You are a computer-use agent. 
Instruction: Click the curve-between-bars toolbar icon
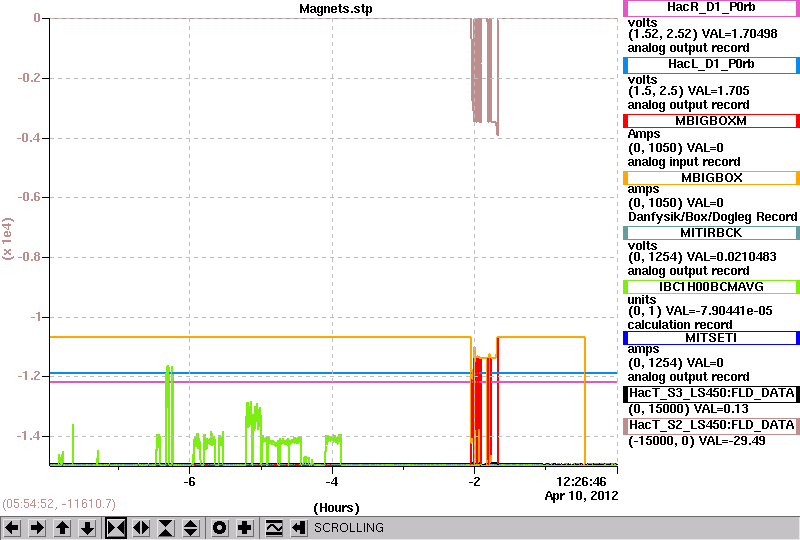click(x=274, y=528)
